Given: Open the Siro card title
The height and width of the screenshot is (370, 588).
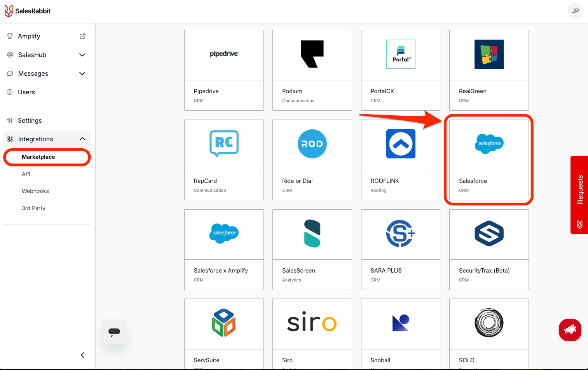Looking at the screenshot, I should [x=288, y=360].
